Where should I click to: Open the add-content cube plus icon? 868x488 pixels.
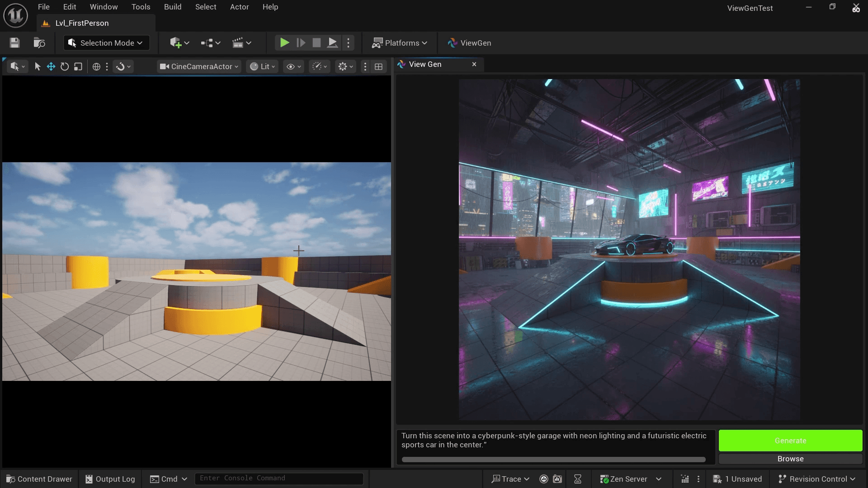pyautogui.click(x=175, y=43)
